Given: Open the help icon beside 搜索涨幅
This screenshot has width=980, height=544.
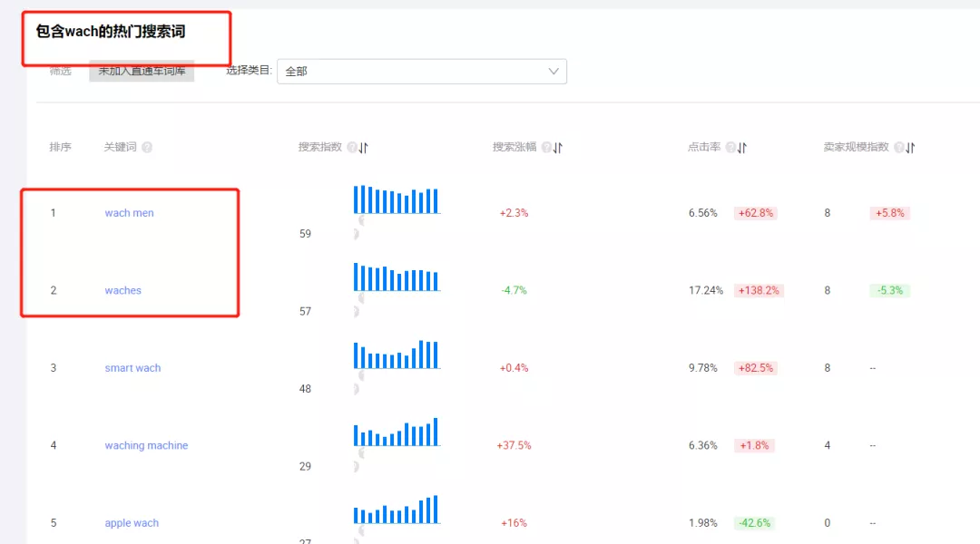Looking at the screenshot, I should (546, 146).
